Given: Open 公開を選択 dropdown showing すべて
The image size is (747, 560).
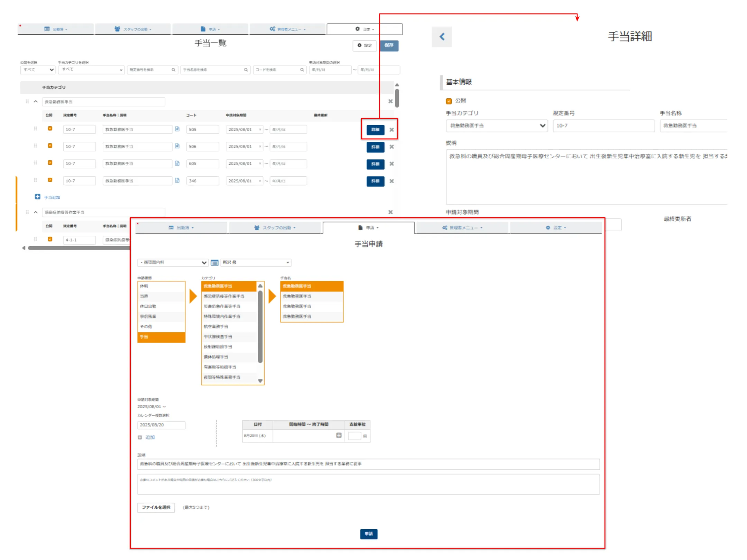Looking at the screenshot, I should 38,70.
